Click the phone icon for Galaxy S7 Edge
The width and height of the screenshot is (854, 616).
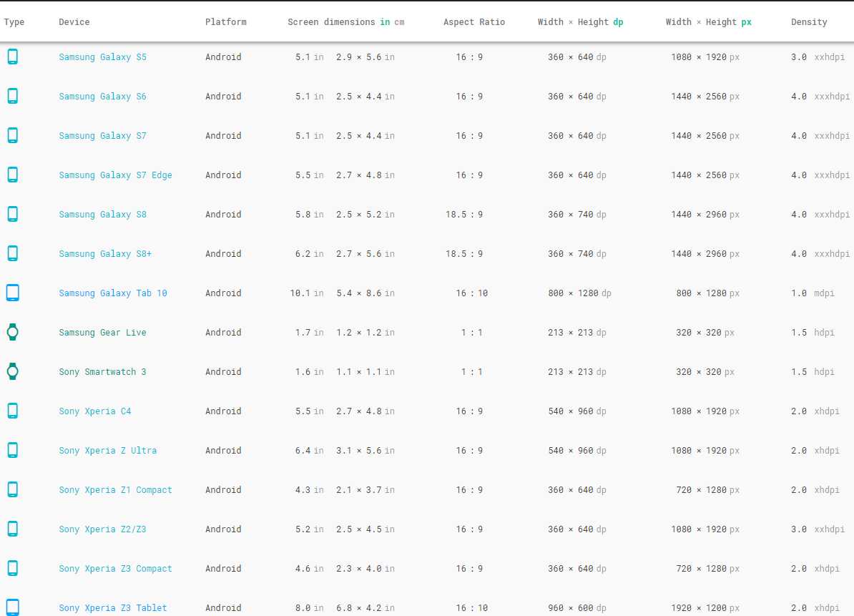[x=13, y=175]
